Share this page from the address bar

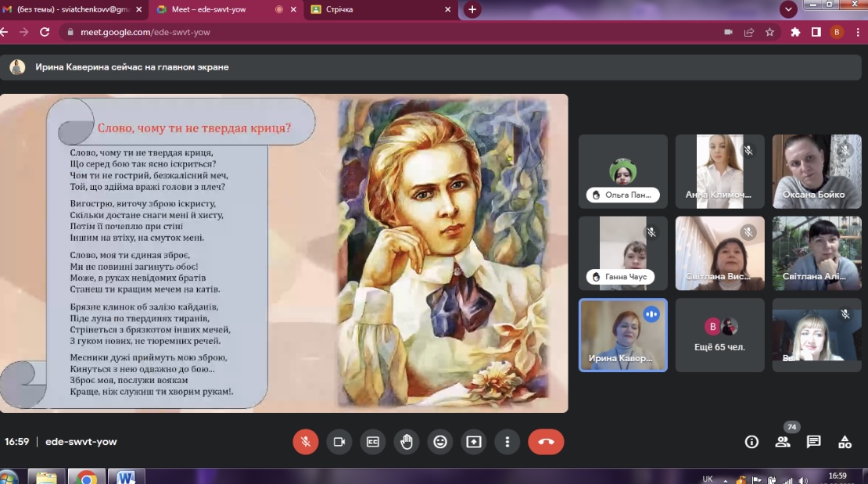pyautogui.click(x=749, y=32)
